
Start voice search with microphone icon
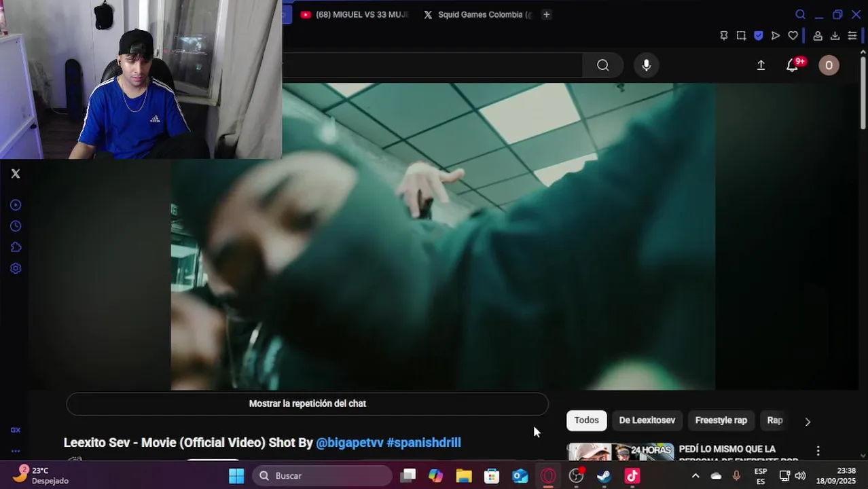coord(647,65)
